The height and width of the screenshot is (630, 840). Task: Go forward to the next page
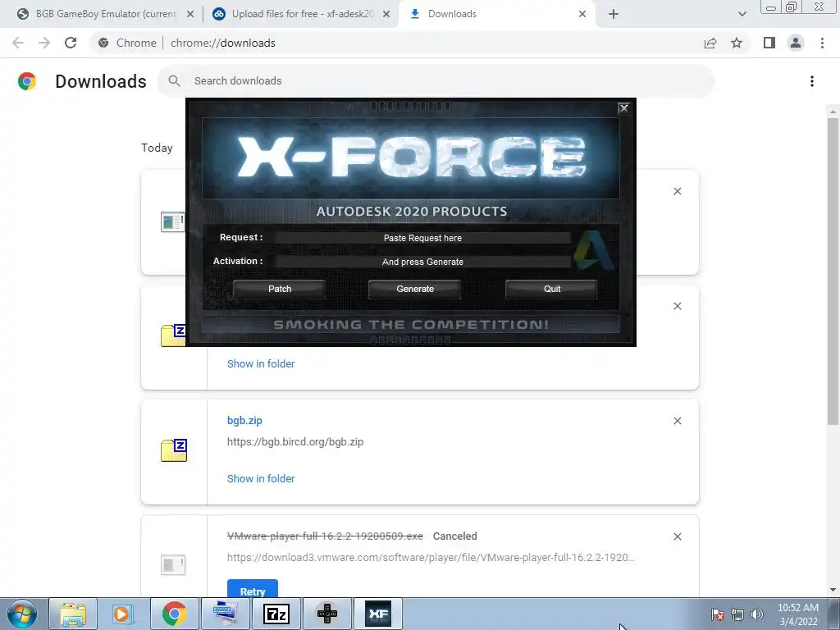coord(44,43)
